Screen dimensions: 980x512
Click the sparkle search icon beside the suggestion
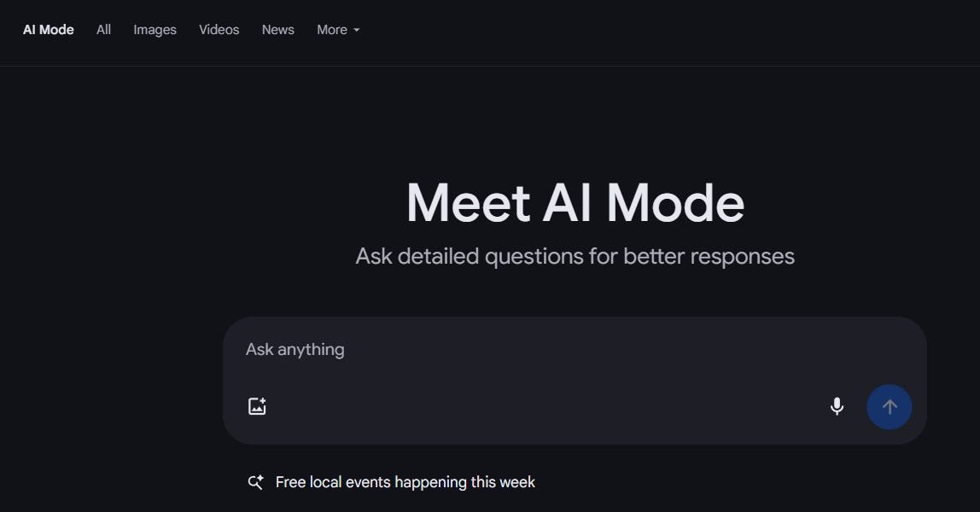255,482
